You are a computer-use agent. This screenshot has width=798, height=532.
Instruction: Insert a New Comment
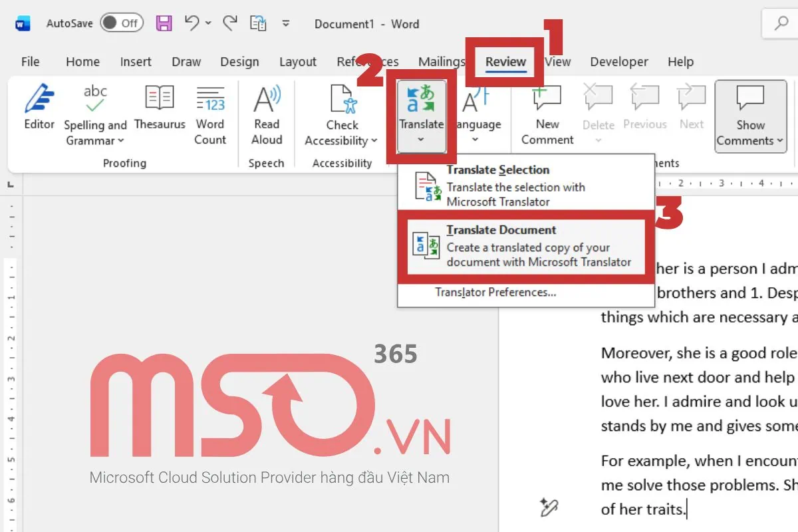(547, 114)
